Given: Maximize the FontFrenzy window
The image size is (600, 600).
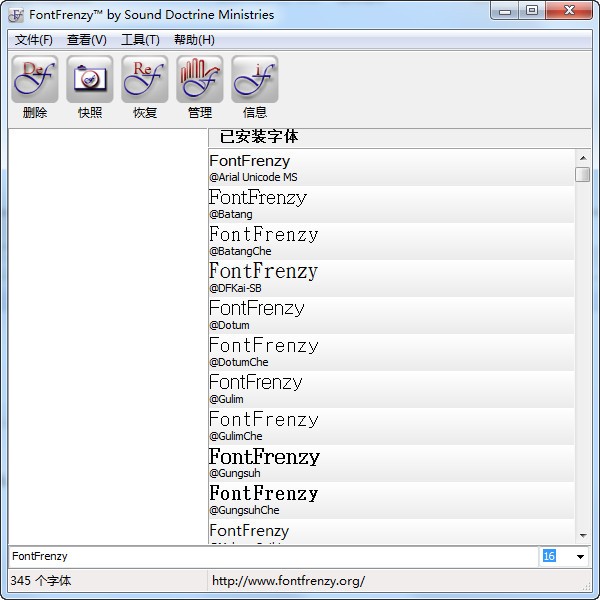Looking at the screenshot, I should coord(532,11).
